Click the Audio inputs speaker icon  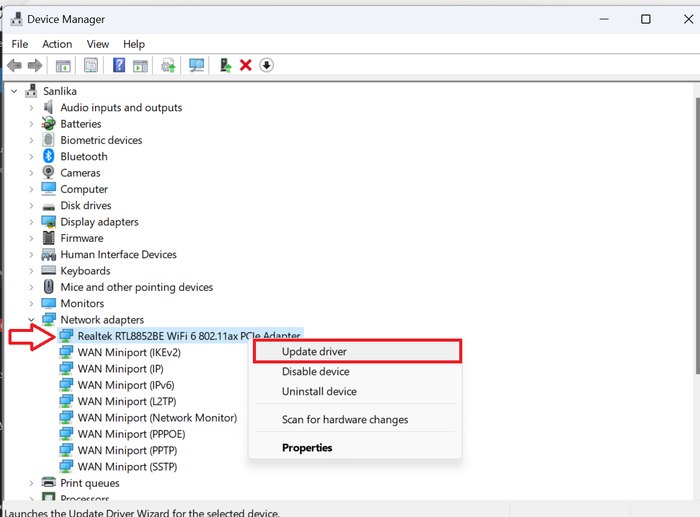(48, 107)
